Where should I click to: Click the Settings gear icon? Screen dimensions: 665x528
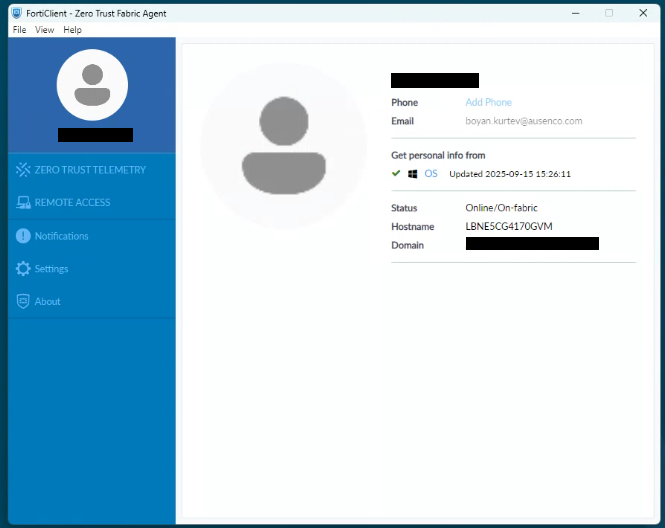(23, 268)
